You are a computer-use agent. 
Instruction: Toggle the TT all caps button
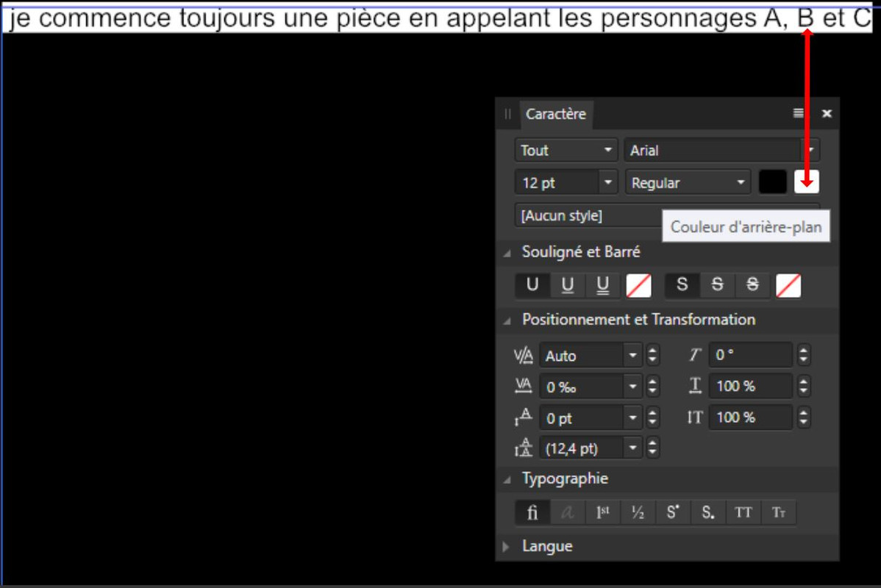coord(743,512)
